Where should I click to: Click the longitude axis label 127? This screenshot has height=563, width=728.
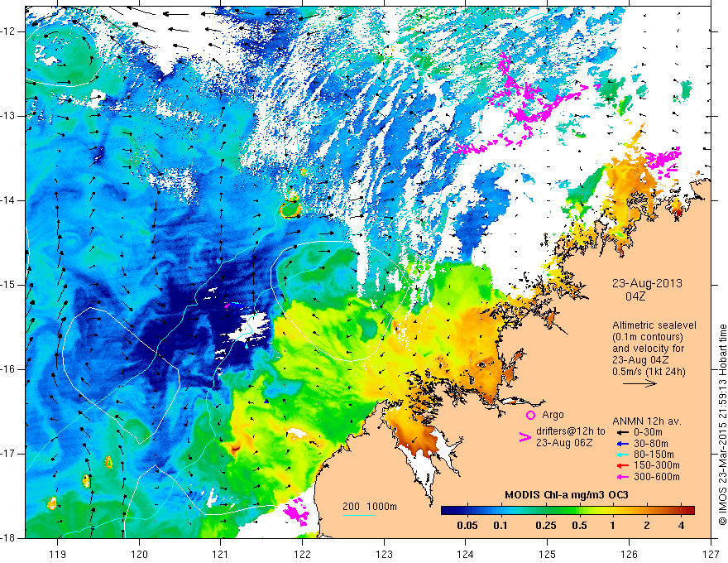click(711, 554)
